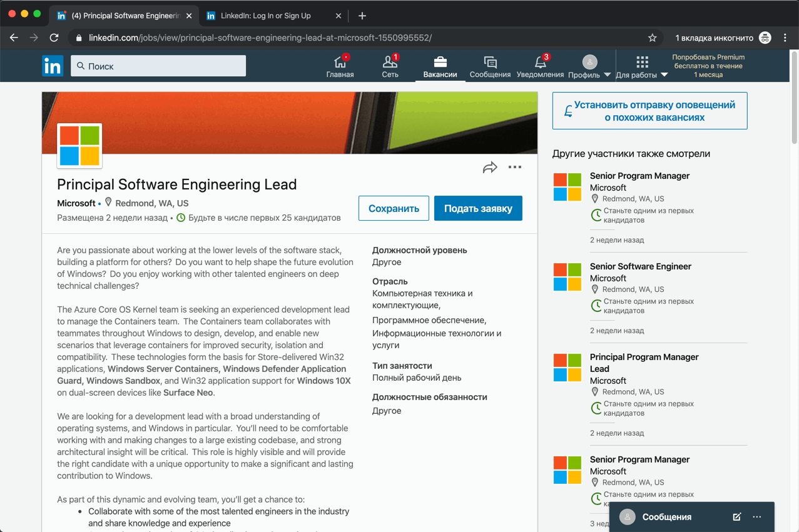Click Установить отправку оповещений button

pos(649,111)
